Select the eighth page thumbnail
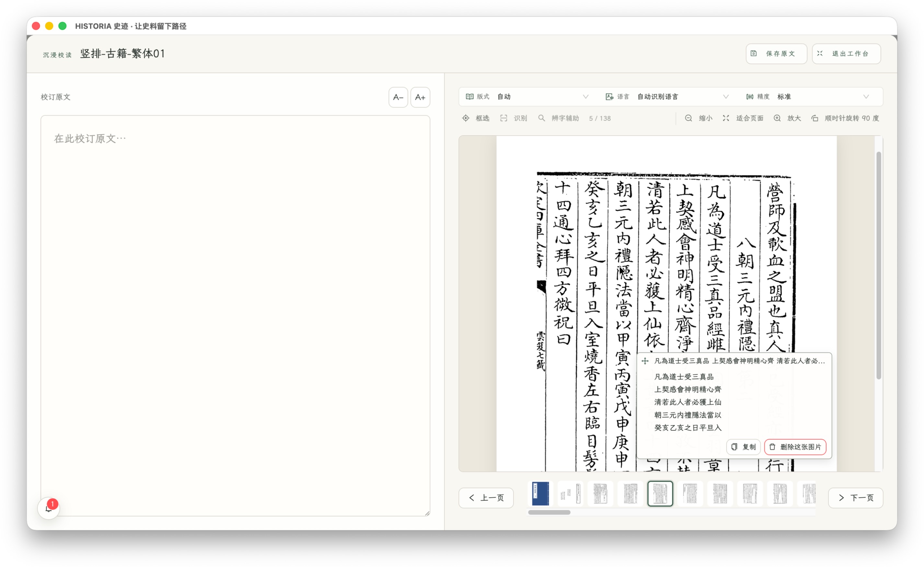924x567 pixels. pos(750,493)
